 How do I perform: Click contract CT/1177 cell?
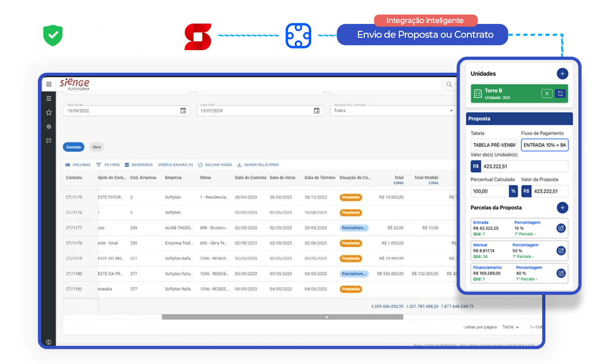(x=74, y=228)
